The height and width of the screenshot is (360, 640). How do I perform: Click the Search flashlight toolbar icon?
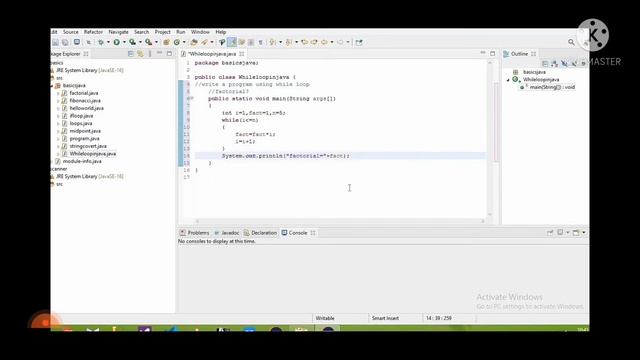pos(222,42)
